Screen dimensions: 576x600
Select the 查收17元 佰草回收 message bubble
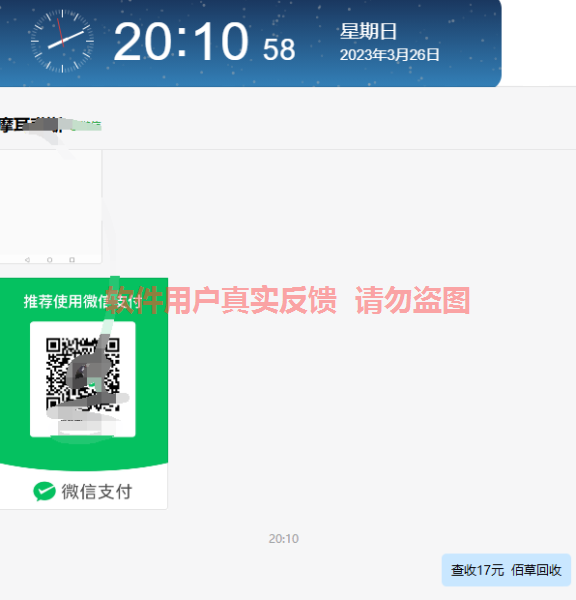506,570
